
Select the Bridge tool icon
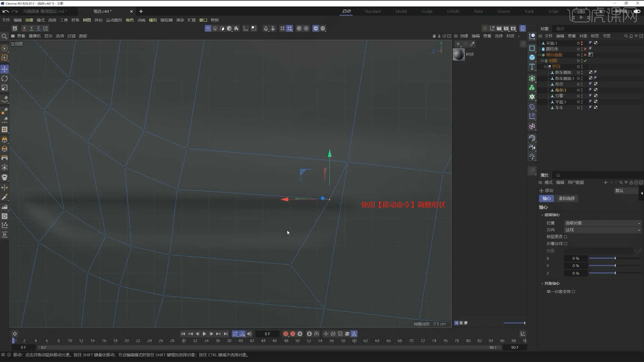pos(5,158)
